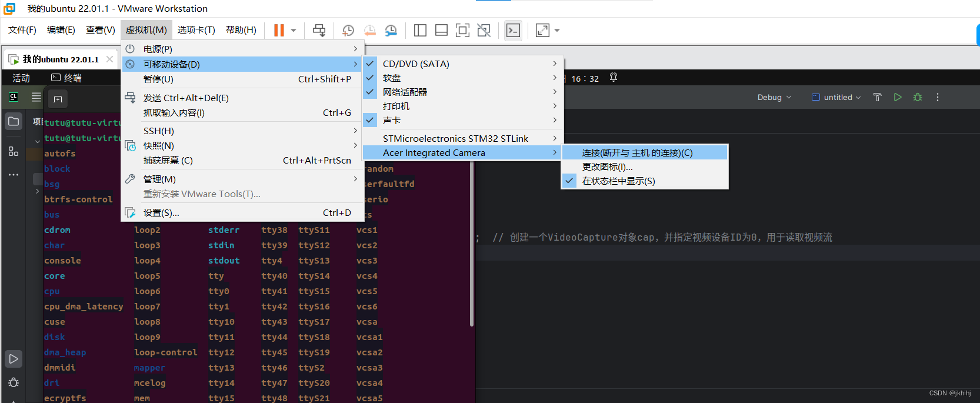Screen dimensions: 980x403
Task: Enter full screen mode icon
Action: point(462,30)
